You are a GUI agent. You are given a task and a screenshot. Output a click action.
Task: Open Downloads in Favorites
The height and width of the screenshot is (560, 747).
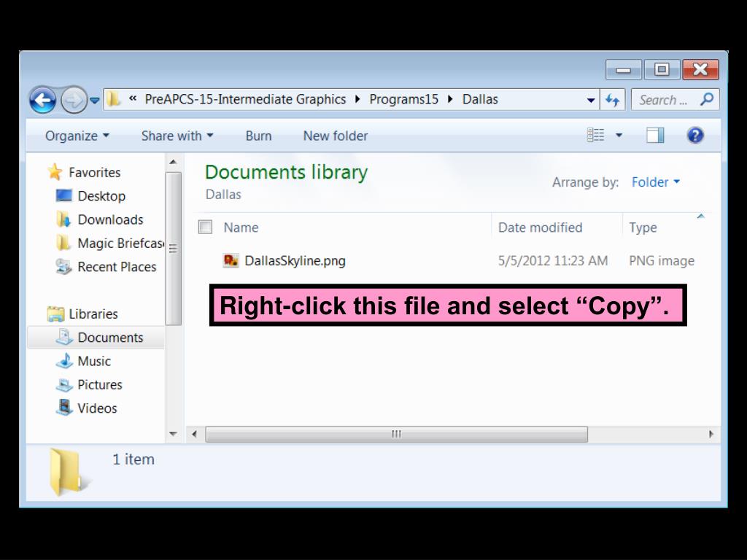110,219
